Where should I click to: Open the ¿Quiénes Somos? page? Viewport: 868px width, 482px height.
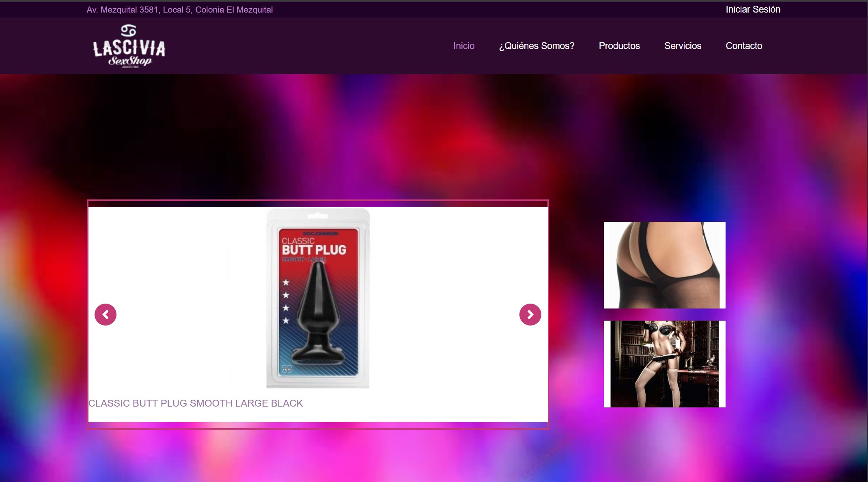point(536,46)
